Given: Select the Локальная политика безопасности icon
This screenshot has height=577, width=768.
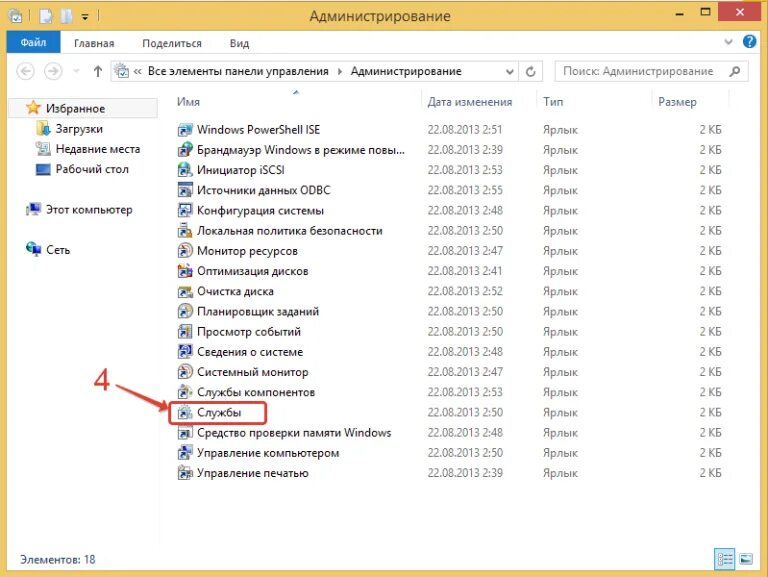Looking at the screenshot, I should [185, 231].
